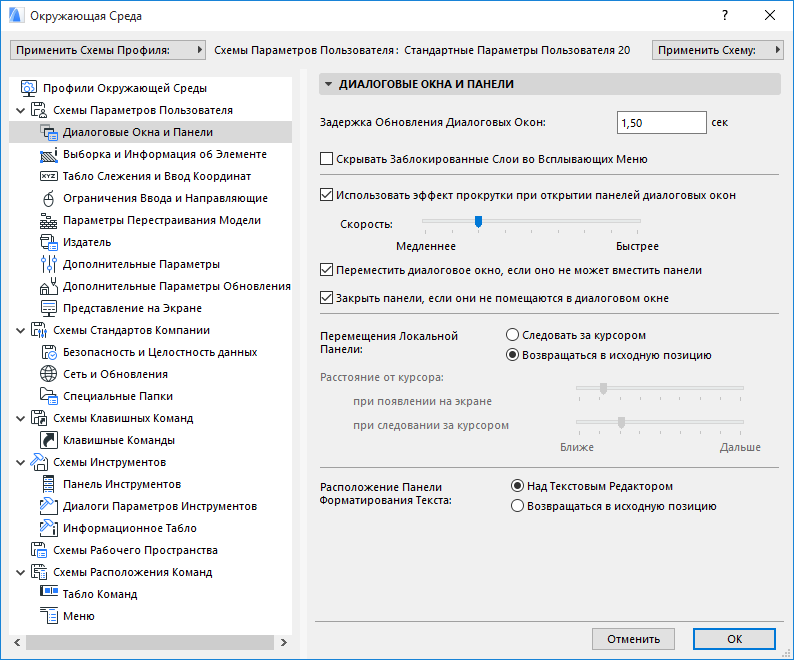This screenshot has height=660, width=794.
Task: Click the Выборка и Информация об Элементе icon
Action: tap(49, 154)
